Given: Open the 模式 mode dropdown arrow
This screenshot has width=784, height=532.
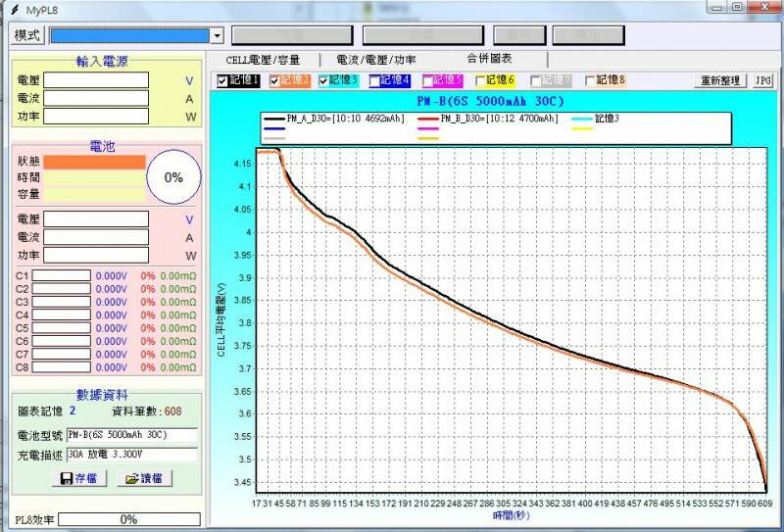Looking at the screenshot, I should [x=217, y=35].
